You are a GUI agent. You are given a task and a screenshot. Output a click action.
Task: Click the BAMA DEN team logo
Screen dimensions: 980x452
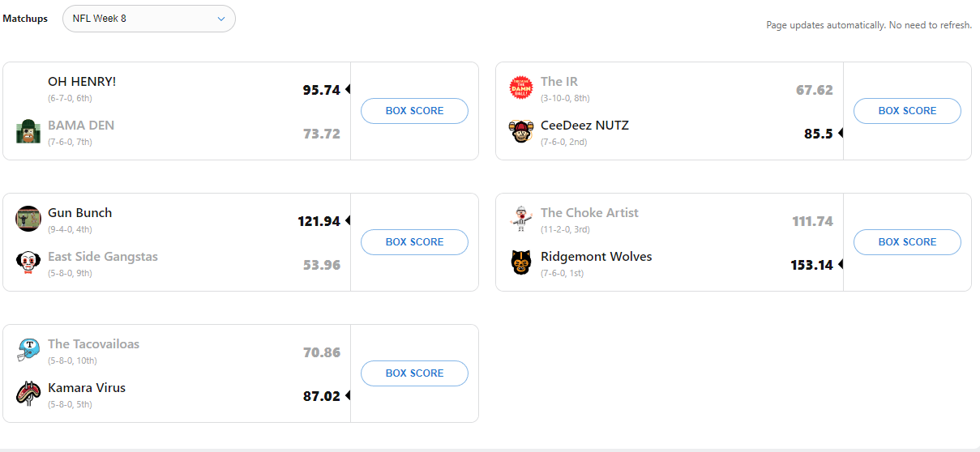point(28,131)
